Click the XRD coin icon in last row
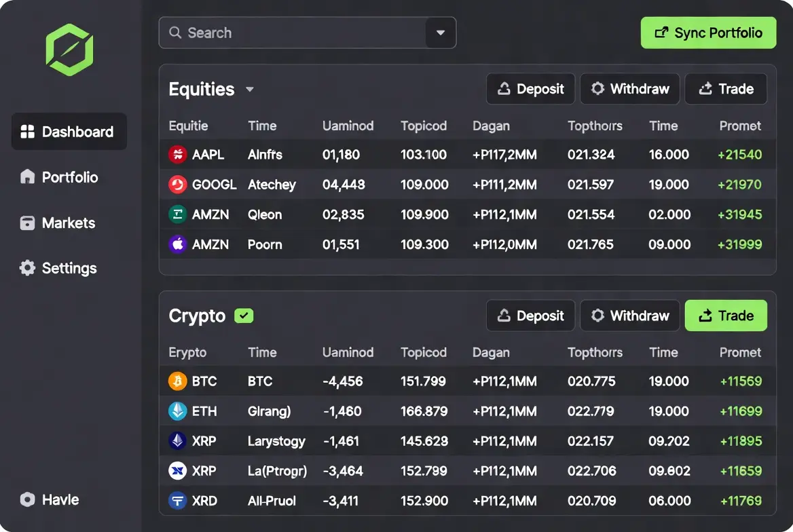The width and height of the screenshot is (793, 532). click(177, 501)
